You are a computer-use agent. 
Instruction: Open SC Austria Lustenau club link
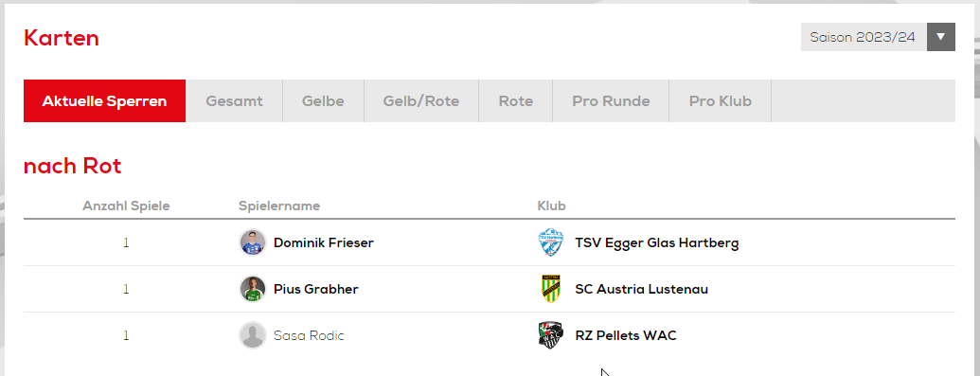[641, 289]
